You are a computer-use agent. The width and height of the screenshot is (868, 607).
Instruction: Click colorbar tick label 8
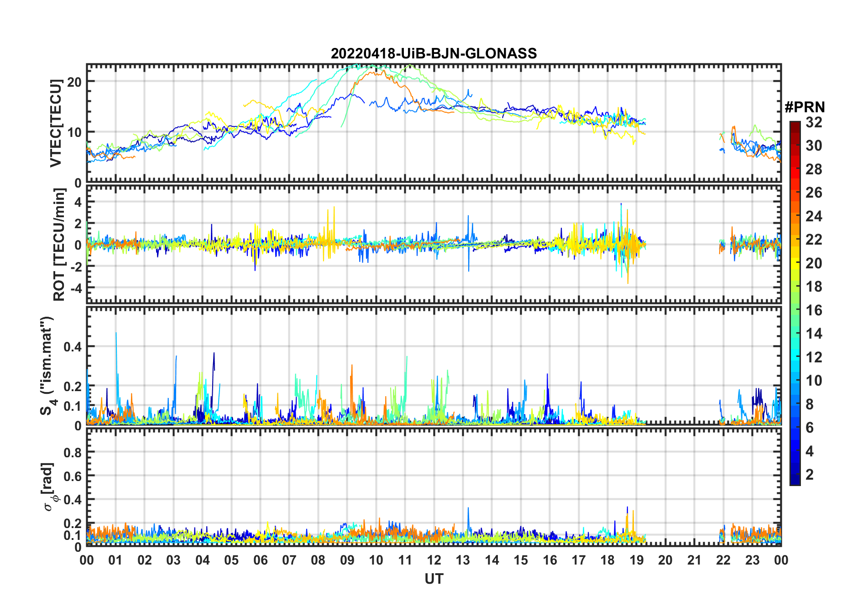(x=810, y=404)
